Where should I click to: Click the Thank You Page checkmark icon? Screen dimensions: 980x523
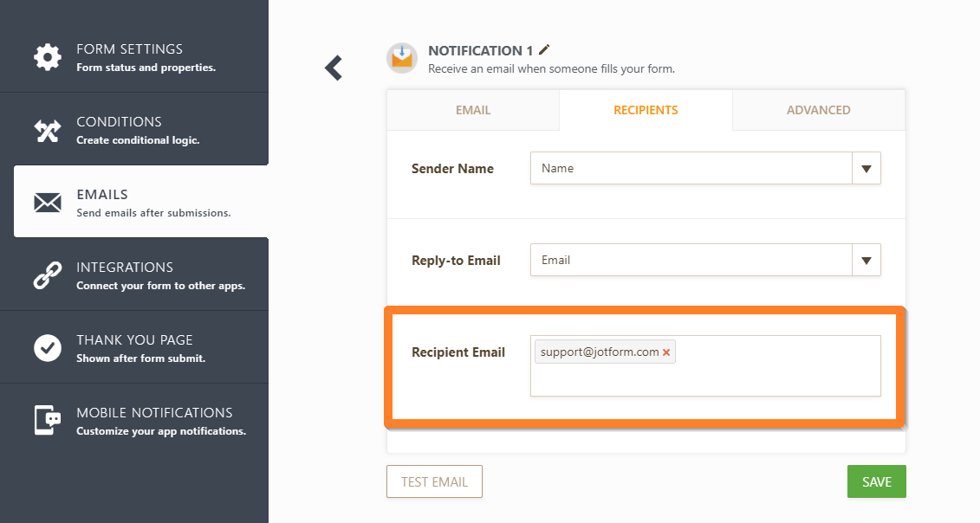[x=48, y=348]
